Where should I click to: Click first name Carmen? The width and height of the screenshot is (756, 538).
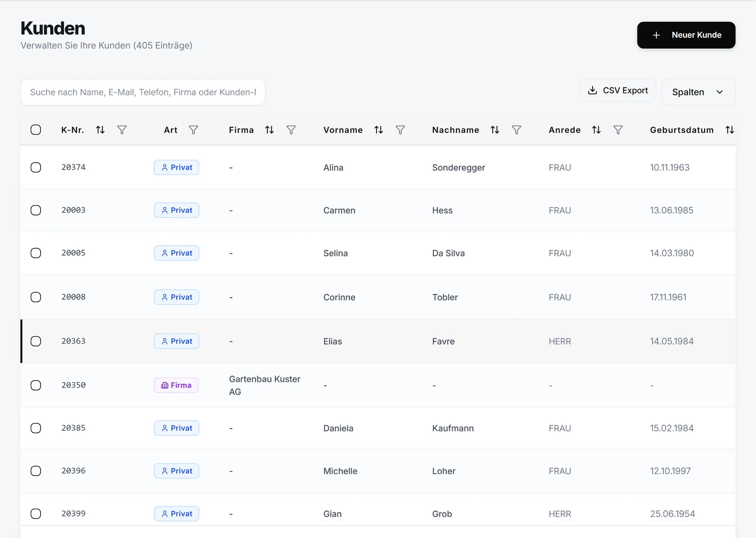pyautogui.click(x=339, y=210)
